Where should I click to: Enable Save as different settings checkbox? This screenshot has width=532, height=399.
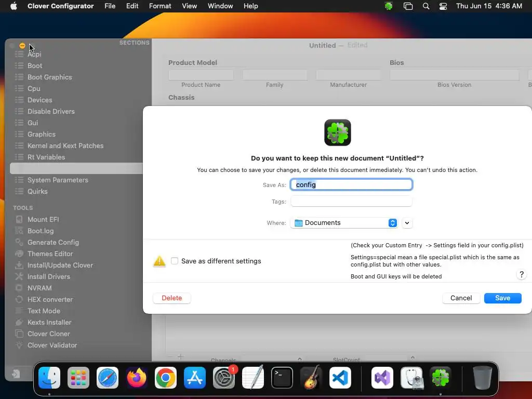tap(175, 261)
